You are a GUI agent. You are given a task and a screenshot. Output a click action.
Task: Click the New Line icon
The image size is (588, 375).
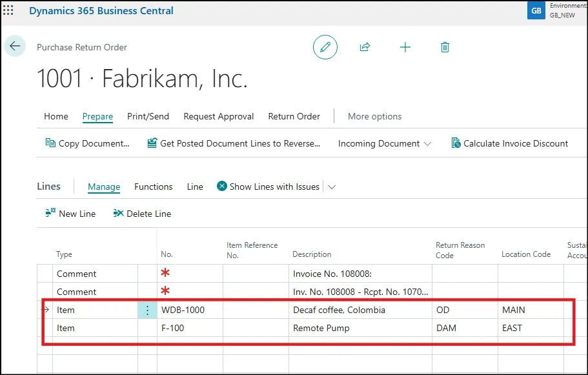tap(50, 213)
